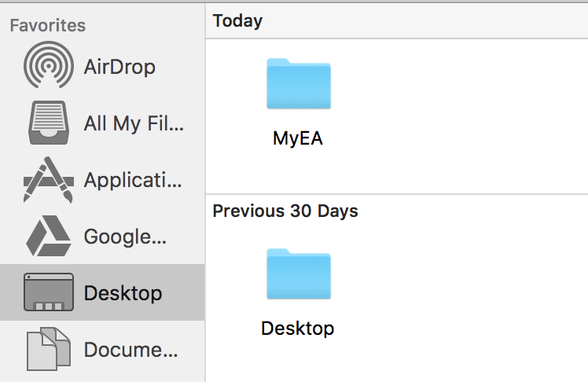588x382 pixels.
Task: Toggle the Favorites sidebar section header
Action: click(x=47, y=25)
